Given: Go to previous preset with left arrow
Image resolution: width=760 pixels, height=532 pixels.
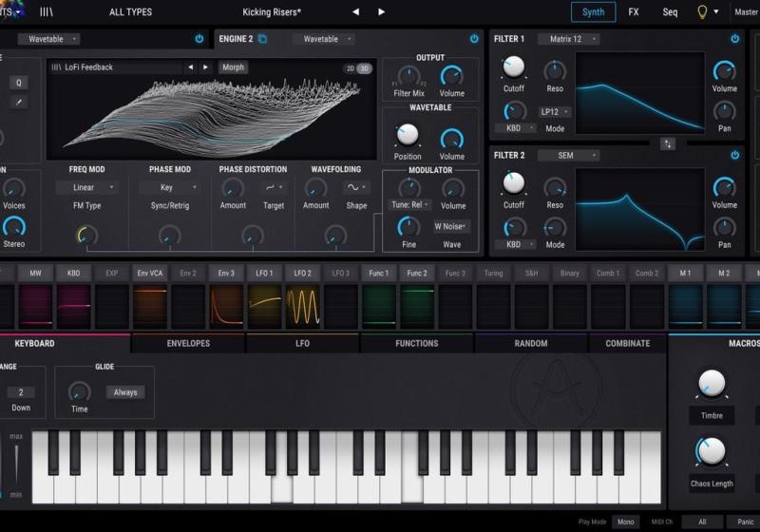Looking at the screenshot, I should click(x=355, y=12).
